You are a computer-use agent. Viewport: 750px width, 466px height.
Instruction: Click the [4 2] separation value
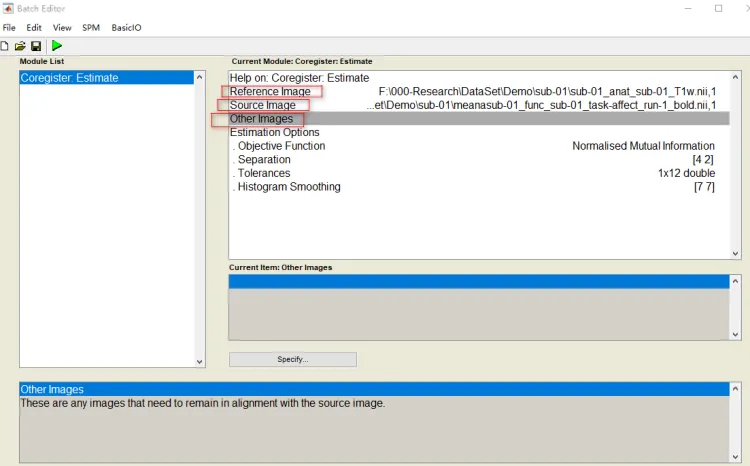(x=703, y=160)
